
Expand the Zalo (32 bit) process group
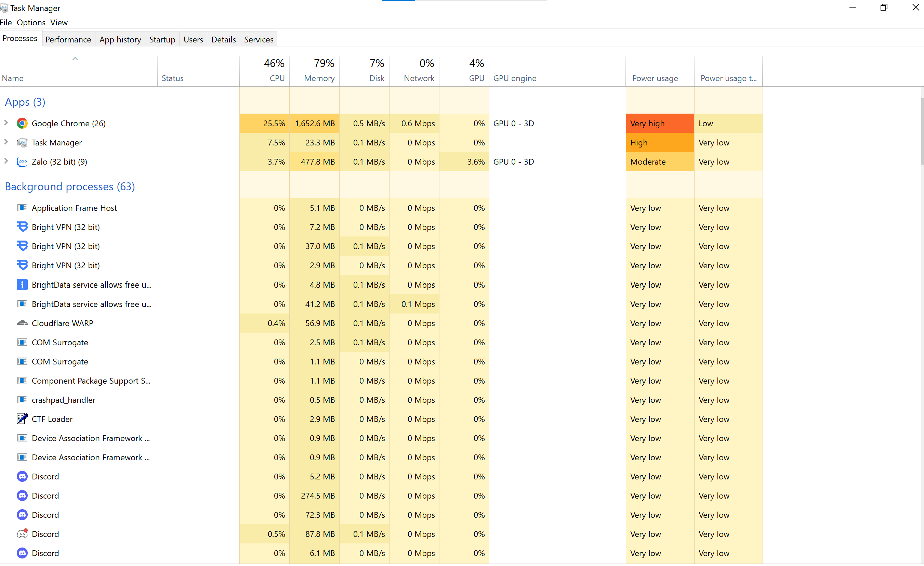tap(6, 161)
